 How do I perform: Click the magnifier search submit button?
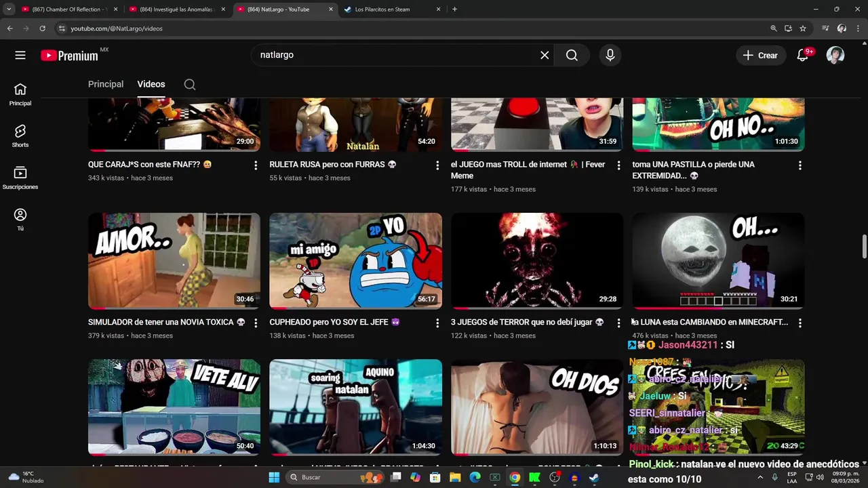[572, 55]
